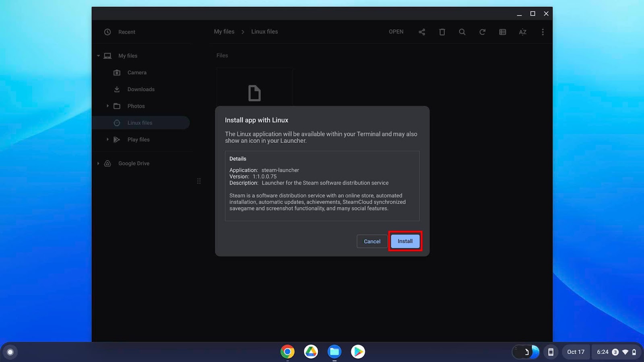This screenshot has width=644, height=362.
Task: Open Recent in the sidebar
Action: (x=126, y=32)
